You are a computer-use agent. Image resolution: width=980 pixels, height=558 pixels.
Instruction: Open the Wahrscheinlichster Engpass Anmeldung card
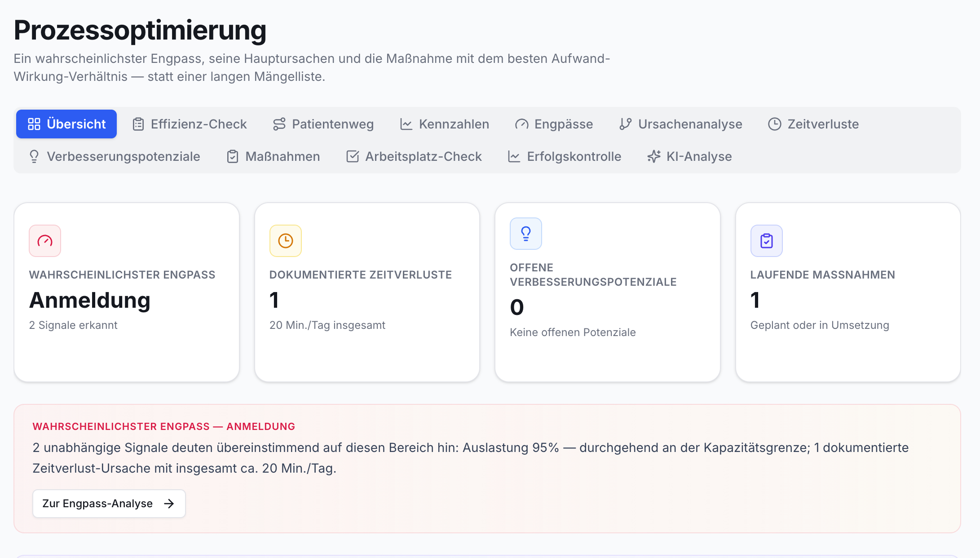[x=127, y=292]
